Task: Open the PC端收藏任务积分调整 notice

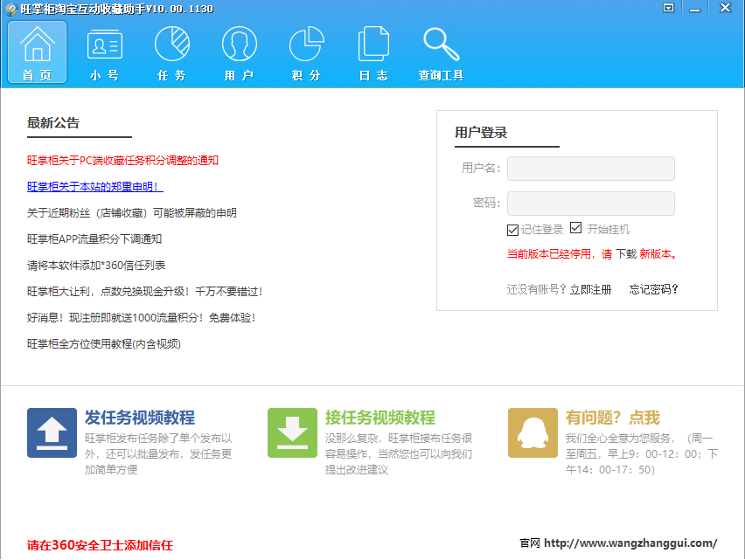Action: pos(122,161)
